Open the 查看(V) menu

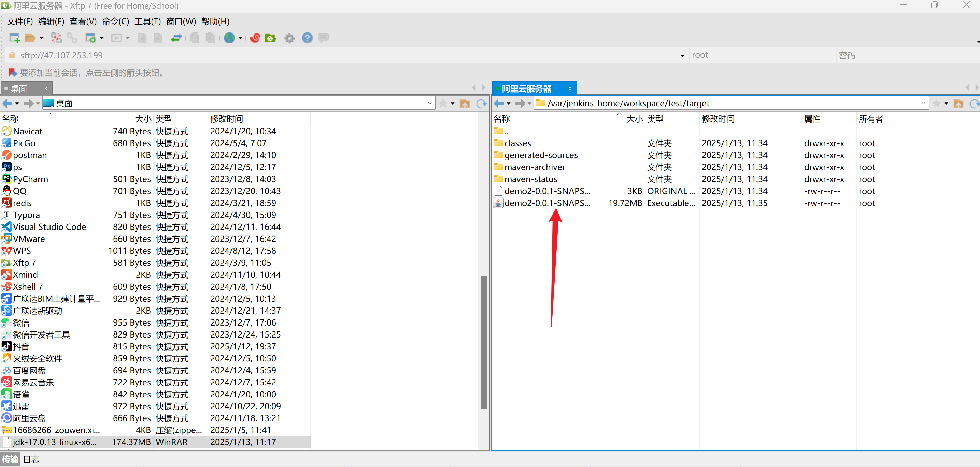point(83,21)
